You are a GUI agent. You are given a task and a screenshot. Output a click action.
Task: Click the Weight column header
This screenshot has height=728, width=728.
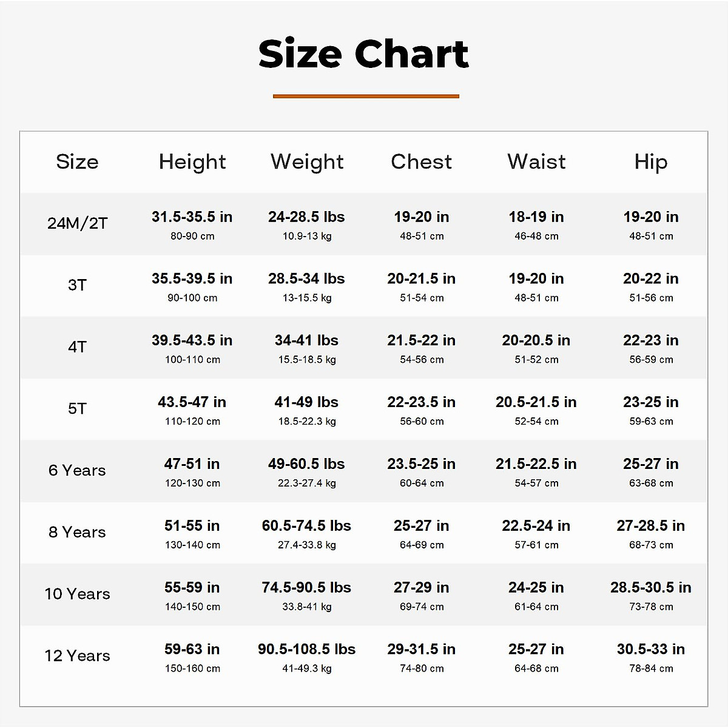(307, 162)
